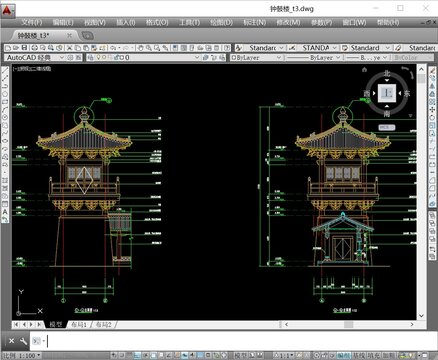The image size is (438, 360).
Task: Click into the command line input field
Action: click(233, 341)
